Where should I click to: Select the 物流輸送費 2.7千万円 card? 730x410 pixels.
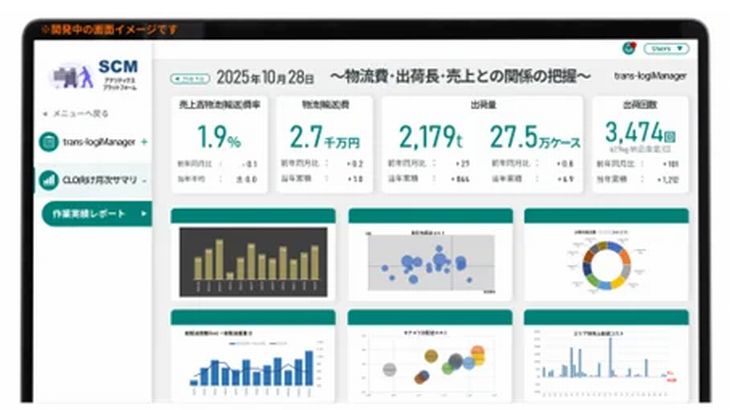(x=324, y=143)
